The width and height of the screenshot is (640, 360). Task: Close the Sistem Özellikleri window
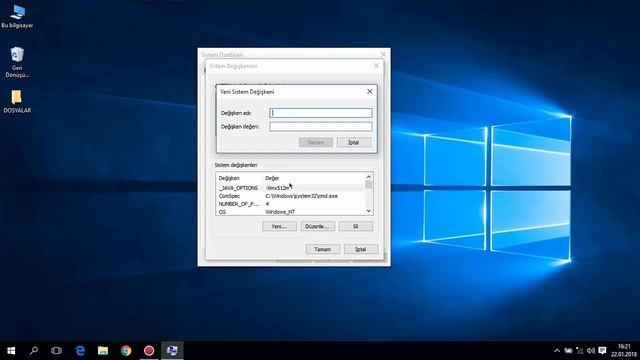point(383,54)
